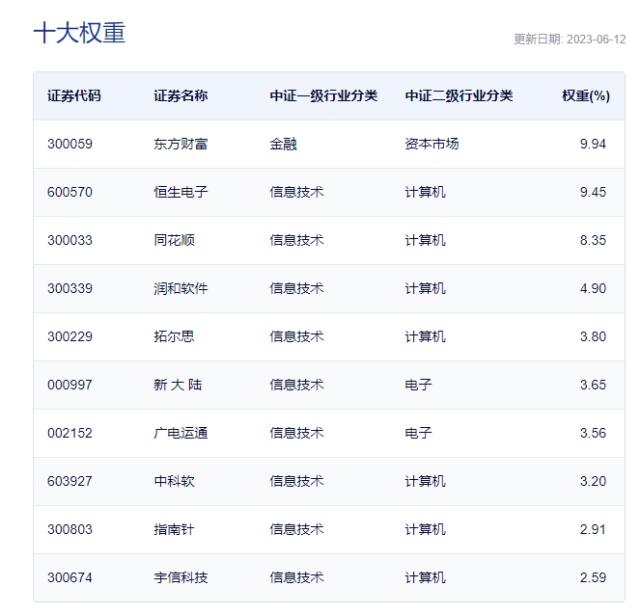This screenshot has width=640, height=614.
Task: Click 信息技术 in the 润和软件 row
Action: pyautogui.click(x=297, y=289)
